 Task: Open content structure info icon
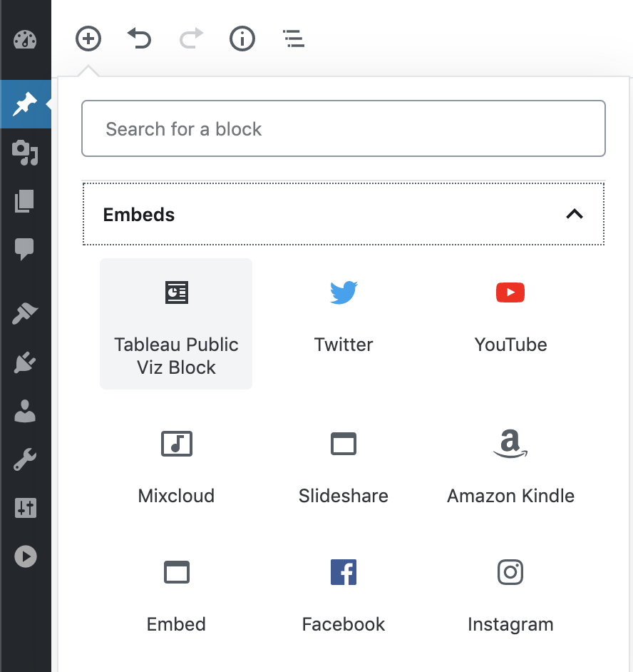point(242,39)
